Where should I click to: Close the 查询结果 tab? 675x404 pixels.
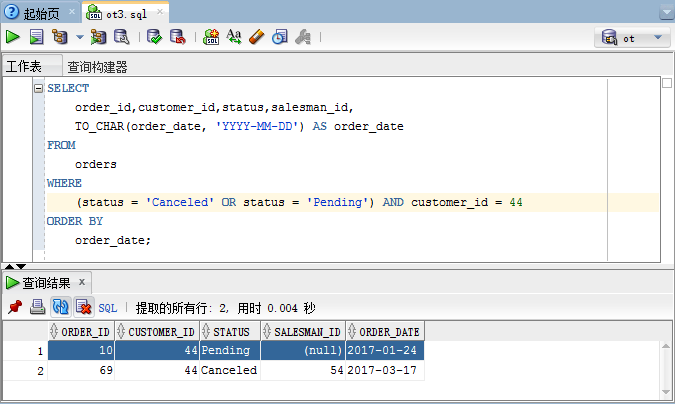(x=83, y=281)
